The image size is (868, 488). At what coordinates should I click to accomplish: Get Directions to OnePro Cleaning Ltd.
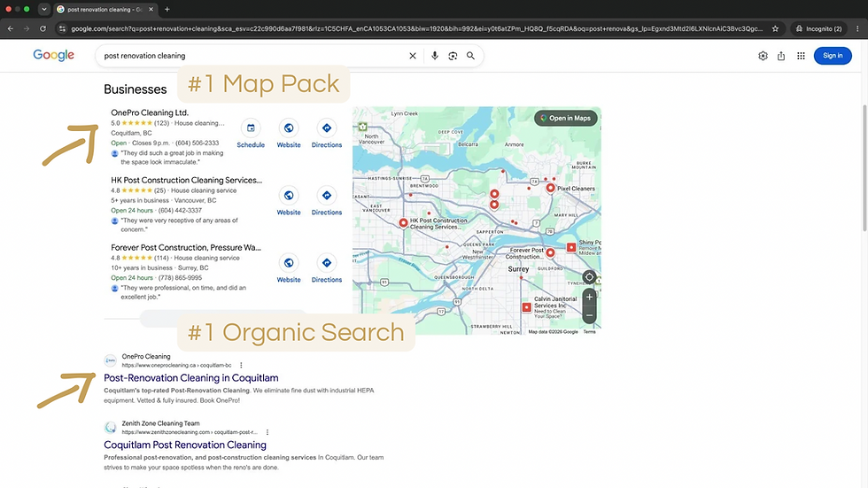(x=327, y=135)
